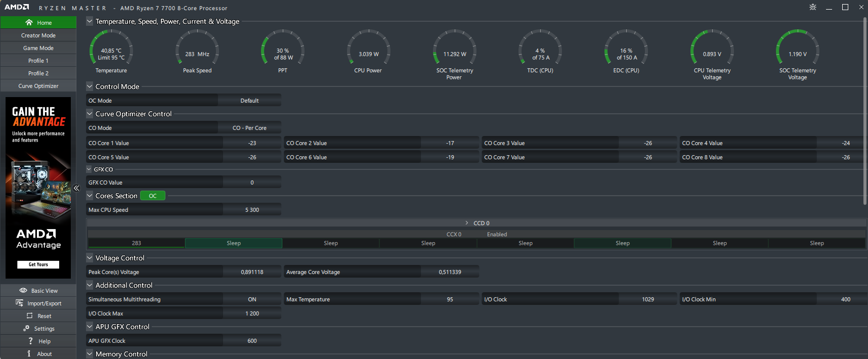Toggle Simultaneous Multithreading ON value
Image resolution: width=868 pixels, height=359 pixels.
[252, 299]
